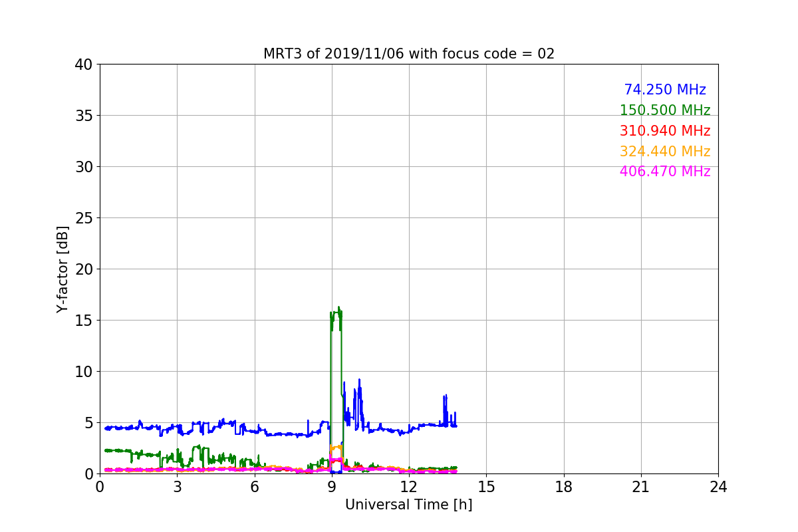Screen dimensions: 798x532
Task: Click the x-axis tick label 6
Action: (254, 487)
